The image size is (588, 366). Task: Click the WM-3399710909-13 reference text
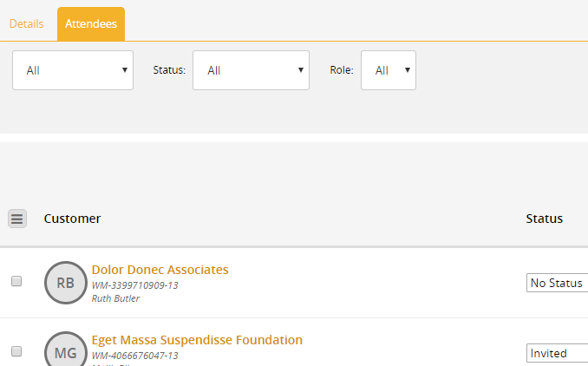(134, 284)
